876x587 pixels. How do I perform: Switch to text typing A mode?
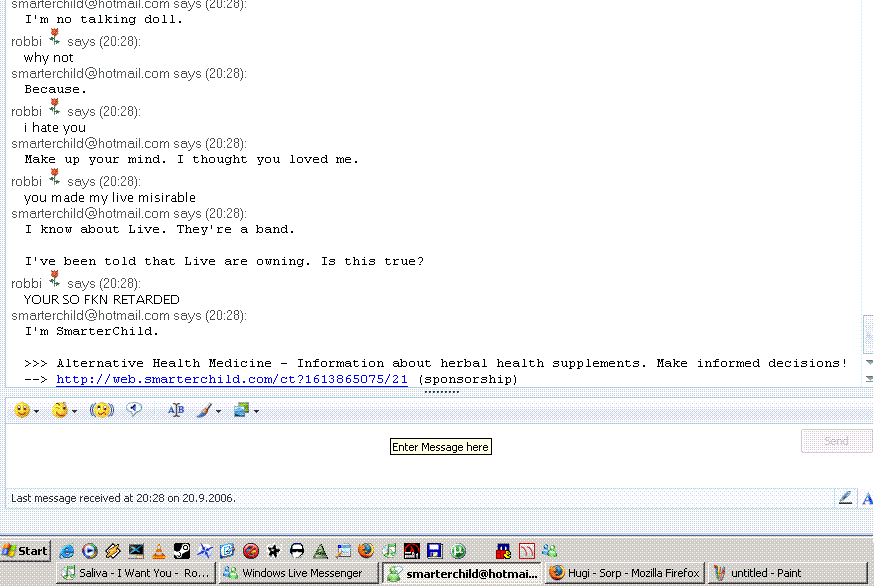click(x=867, y=498)
